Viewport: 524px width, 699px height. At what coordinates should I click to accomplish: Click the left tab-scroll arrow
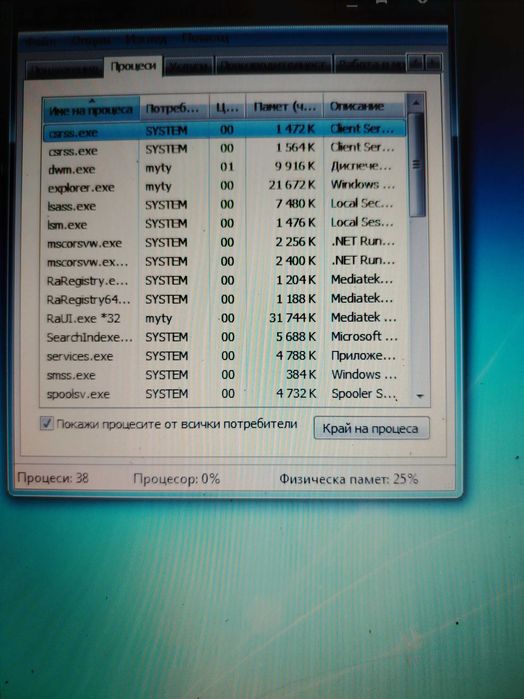click(x=415, y=63)
